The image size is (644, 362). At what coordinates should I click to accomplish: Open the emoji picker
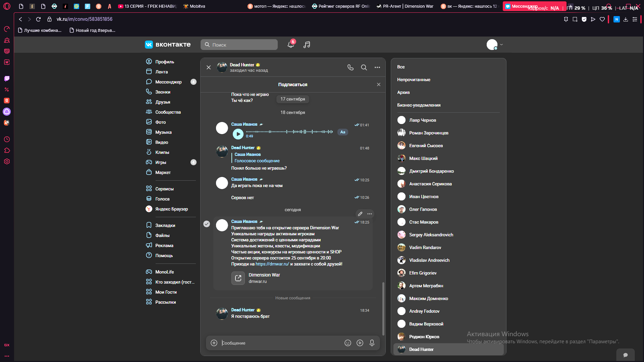click(x=348, y=343)
